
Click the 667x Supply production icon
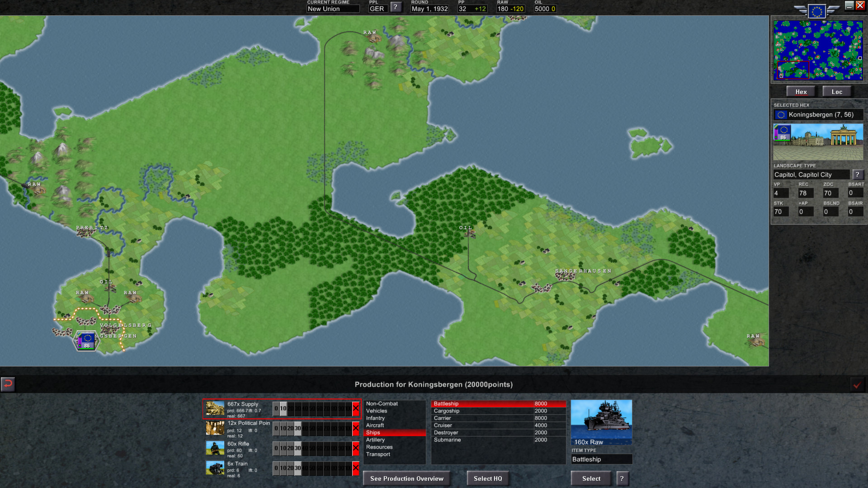coord(214,408)
